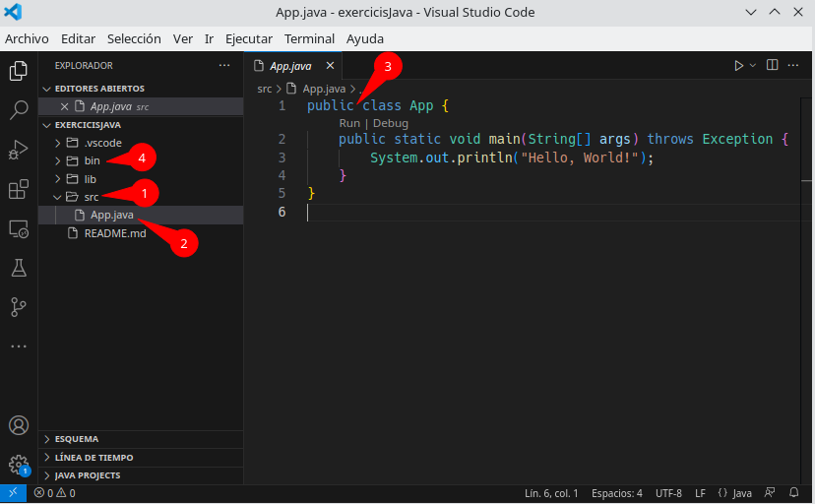Close App.java in Open Editors list

[64, 106]
